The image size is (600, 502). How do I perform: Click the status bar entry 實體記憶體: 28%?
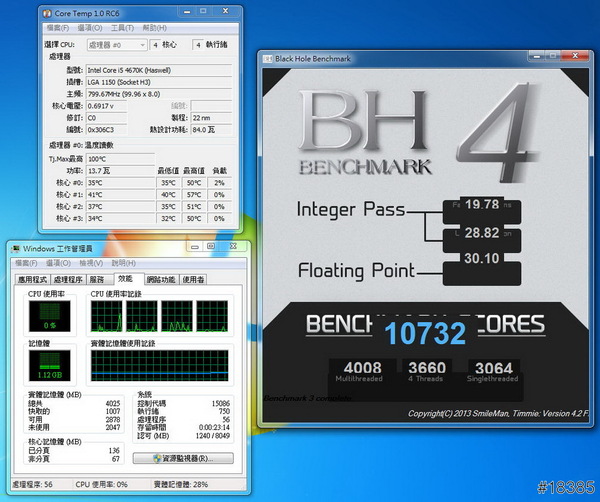click(x=181, y=484)
